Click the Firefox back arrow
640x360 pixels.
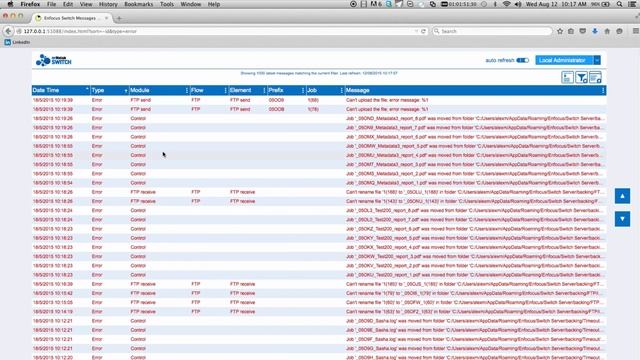point(8,31)
